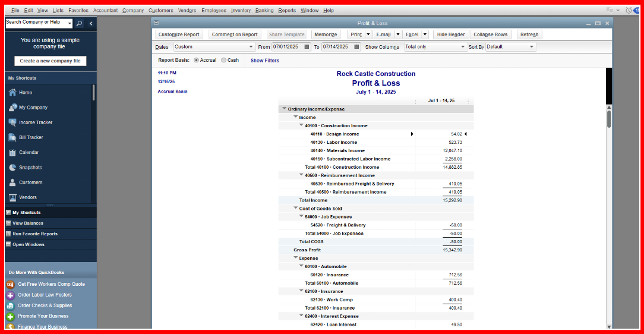Collapse Ordinary Income/Expense section
The height and width of the screenshot is (334, 644).
(x=284, y=109)
